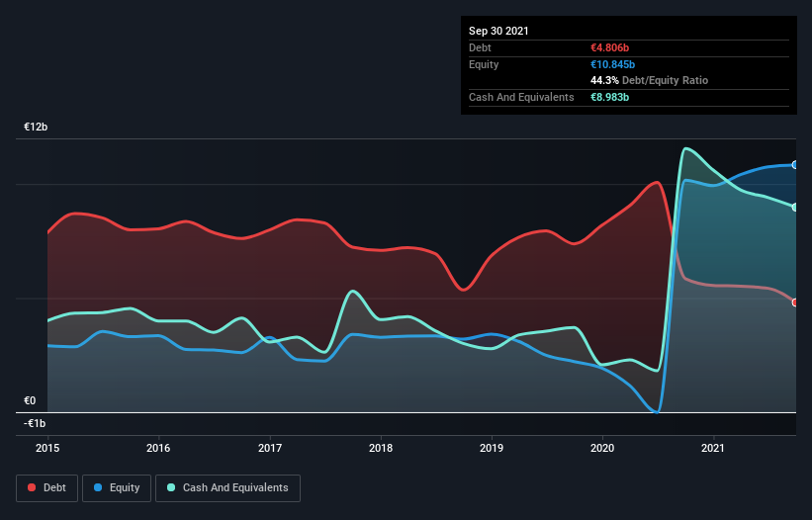The image size is (812, 520).
Task: Select the 2020 x-axis label
Action: pyautogui.click(x=602, y=448)
